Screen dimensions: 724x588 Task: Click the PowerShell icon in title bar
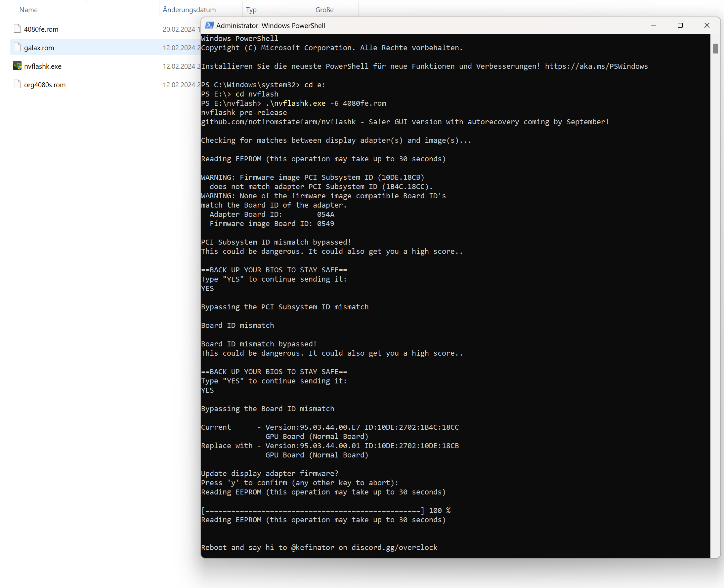pos(209,25)
